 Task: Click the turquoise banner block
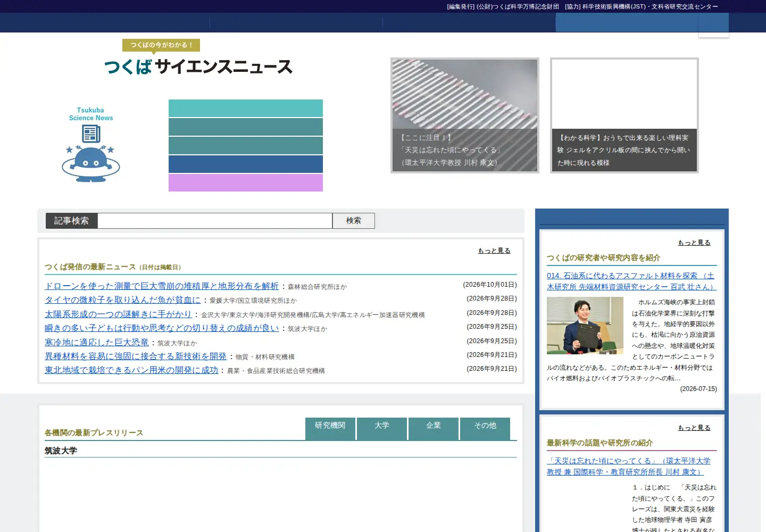(x=246, y=108)
